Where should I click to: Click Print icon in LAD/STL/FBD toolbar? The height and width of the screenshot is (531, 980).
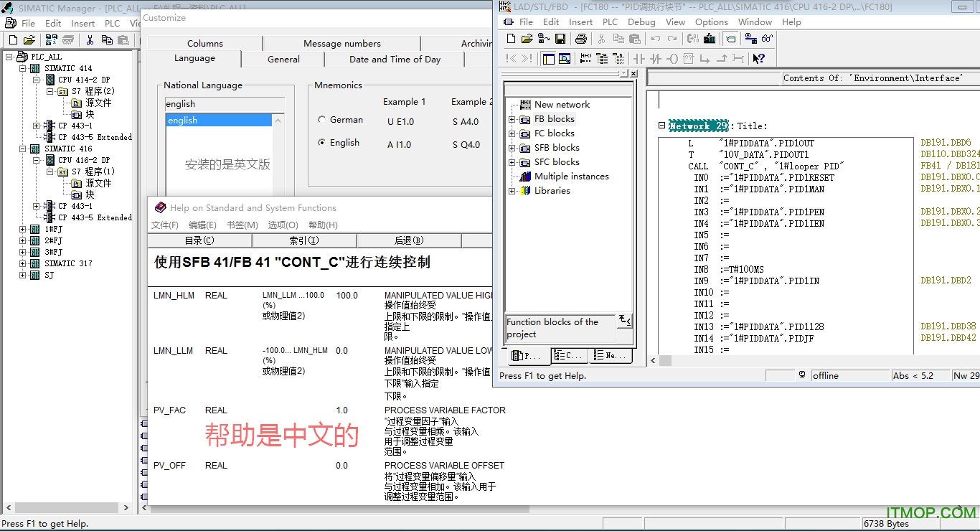click(x=581, y=38)
